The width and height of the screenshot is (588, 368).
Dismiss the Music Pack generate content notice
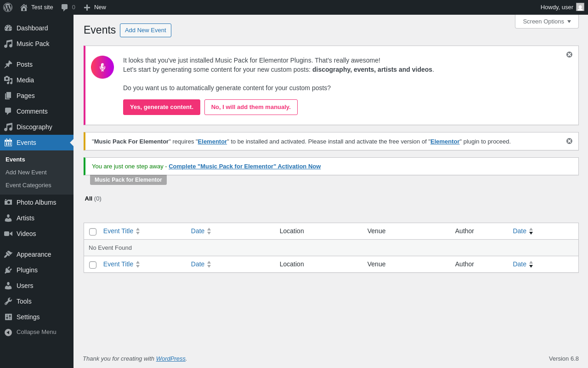569,55
